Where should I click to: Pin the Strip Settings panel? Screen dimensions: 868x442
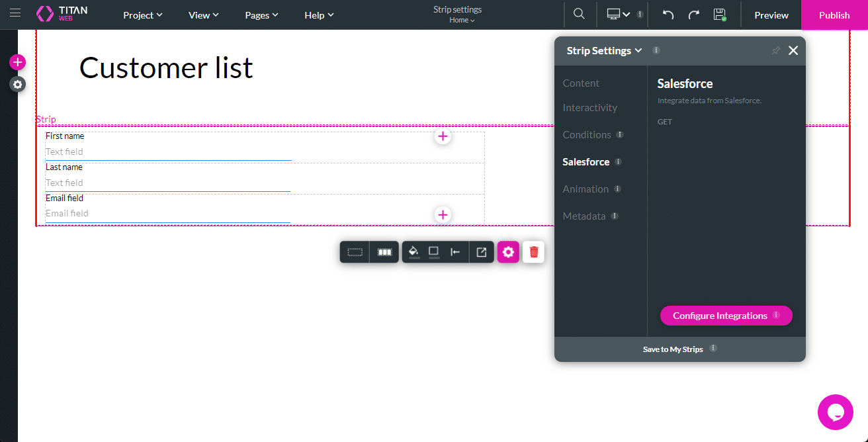[775, 50]
